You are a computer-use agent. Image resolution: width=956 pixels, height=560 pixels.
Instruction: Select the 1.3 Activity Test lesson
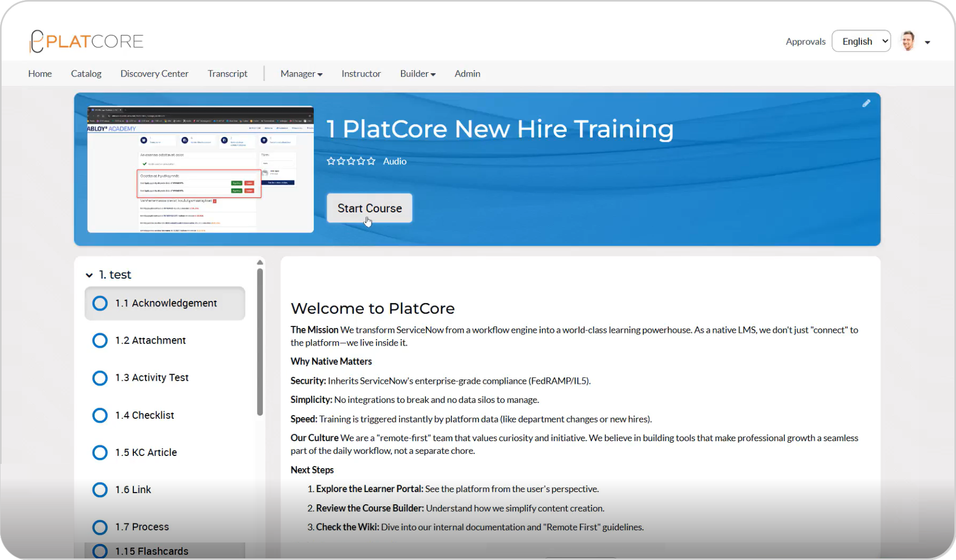tap(152, 377)
